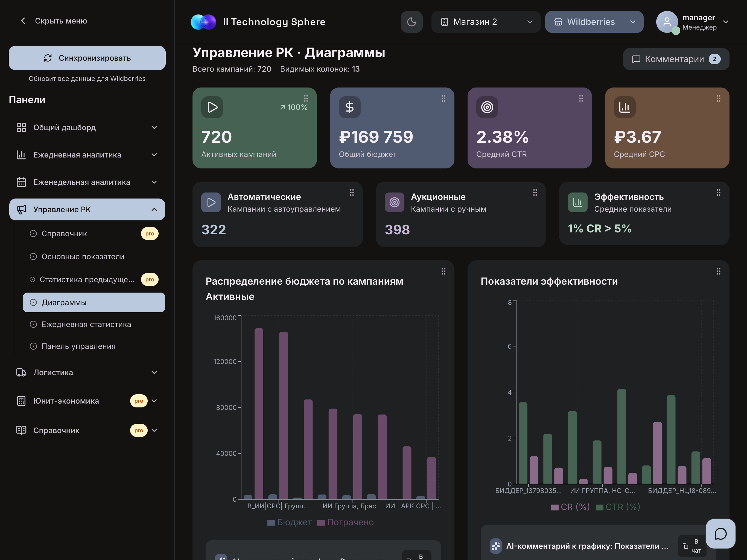Image resolution: width=747 pixels, height=560 pixels.
Task: Click the play icon on Активных кампаний card
Action: pyautogui.click(x=212, y=107)
